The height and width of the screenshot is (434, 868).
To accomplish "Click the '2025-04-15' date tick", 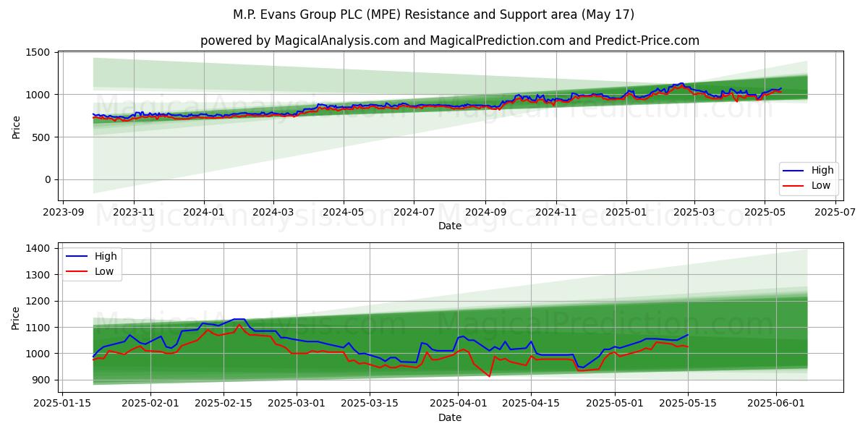I will tap(531, 404).
